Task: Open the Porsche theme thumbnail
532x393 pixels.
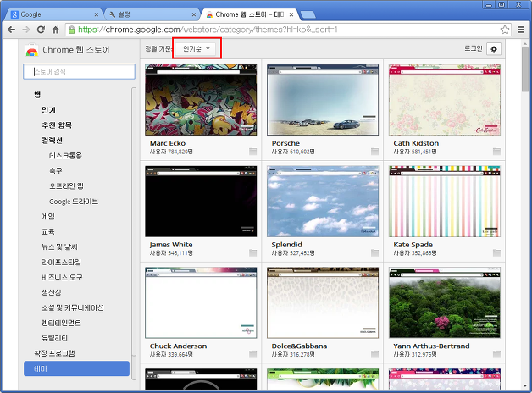Action: 323,100
